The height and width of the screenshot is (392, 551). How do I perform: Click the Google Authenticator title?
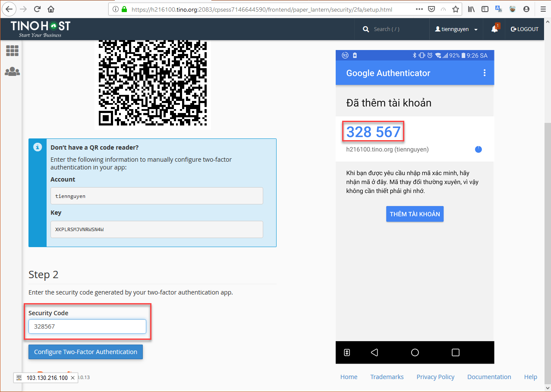click(x=388, y=73)
